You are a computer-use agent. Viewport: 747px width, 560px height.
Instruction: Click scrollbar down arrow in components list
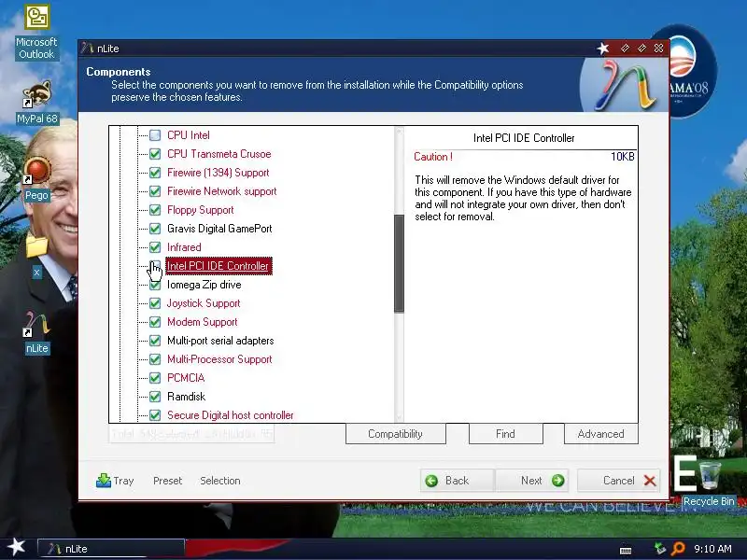pos(400,417)
